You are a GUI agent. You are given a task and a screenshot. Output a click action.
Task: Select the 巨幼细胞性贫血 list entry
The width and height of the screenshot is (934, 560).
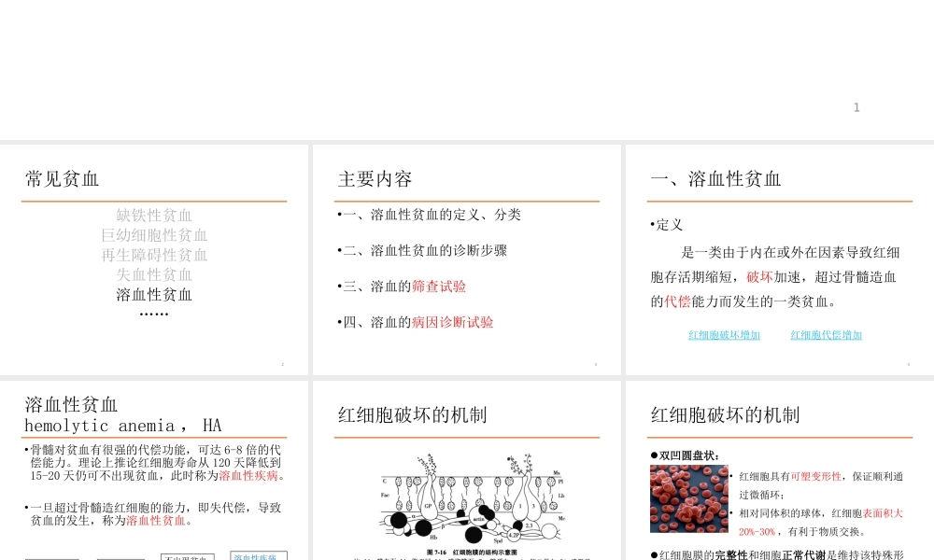pos(153,235)
